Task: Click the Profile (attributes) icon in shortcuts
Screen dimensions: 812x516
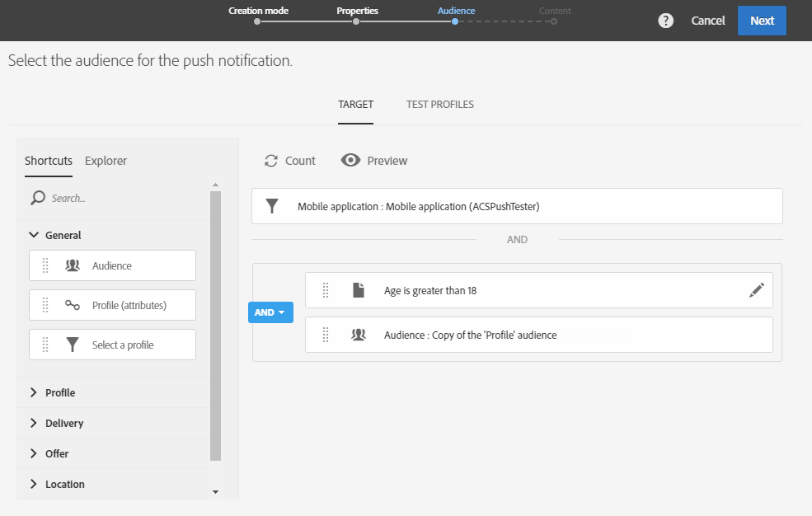Action: point(73,305)
